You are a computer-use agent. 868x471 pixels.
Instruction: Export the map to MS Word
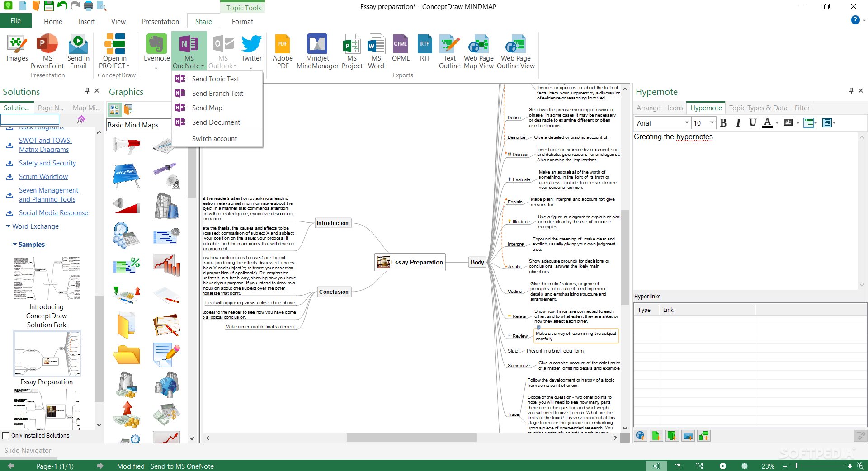pos(376,51)
